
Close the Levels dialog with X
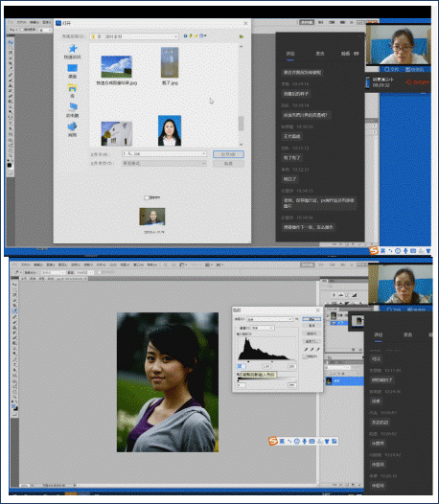tap(318, 310)
